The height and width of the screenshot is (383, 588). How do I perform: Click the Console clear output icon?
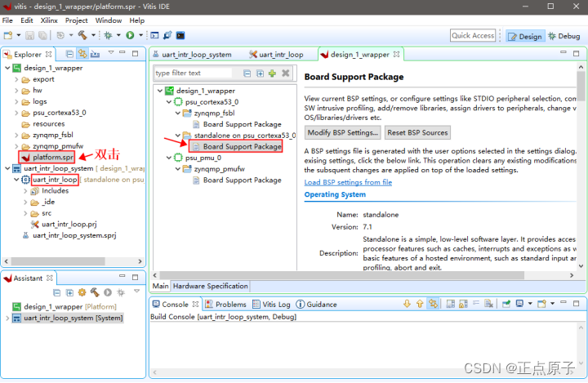click(x=488, y=304)
